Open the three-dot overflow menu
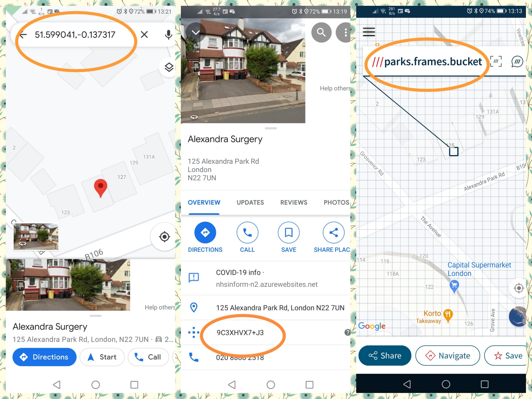532x399 pixels. click(x=345, y=32)
